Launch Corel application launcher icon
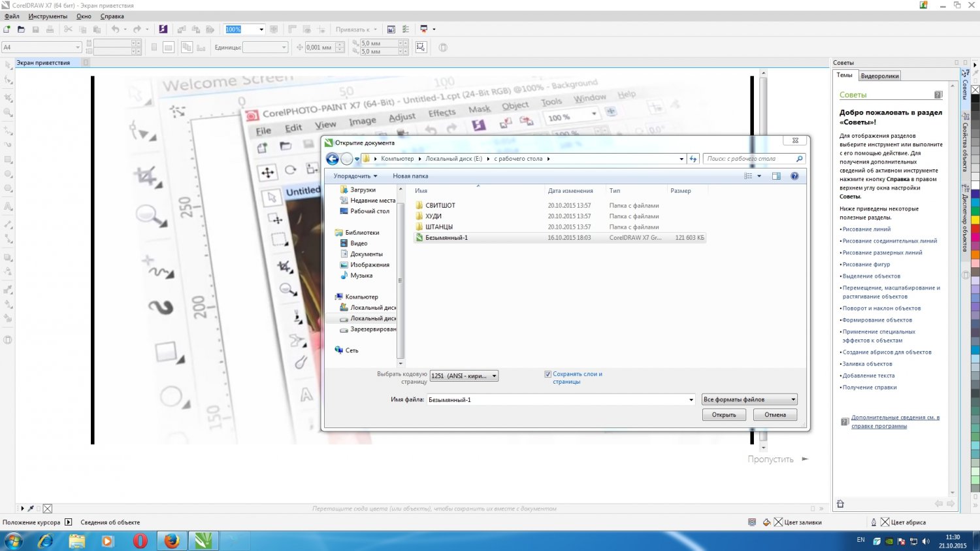The image size is (980, 551). tap(423, 29)
